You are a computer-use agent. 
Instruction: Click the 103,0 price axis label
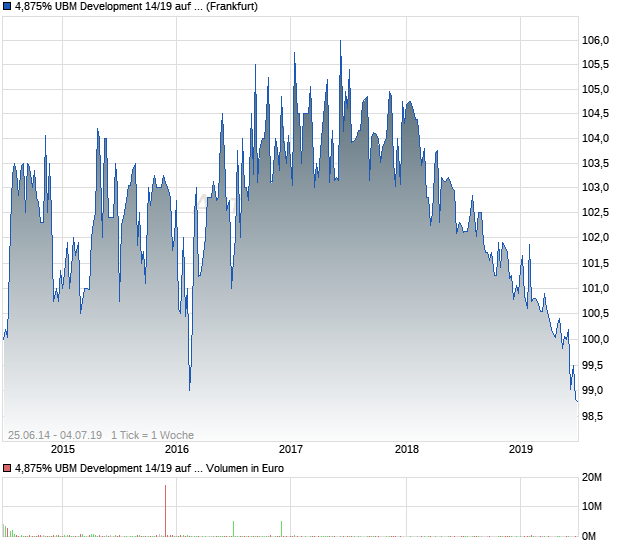pos(595,187)
